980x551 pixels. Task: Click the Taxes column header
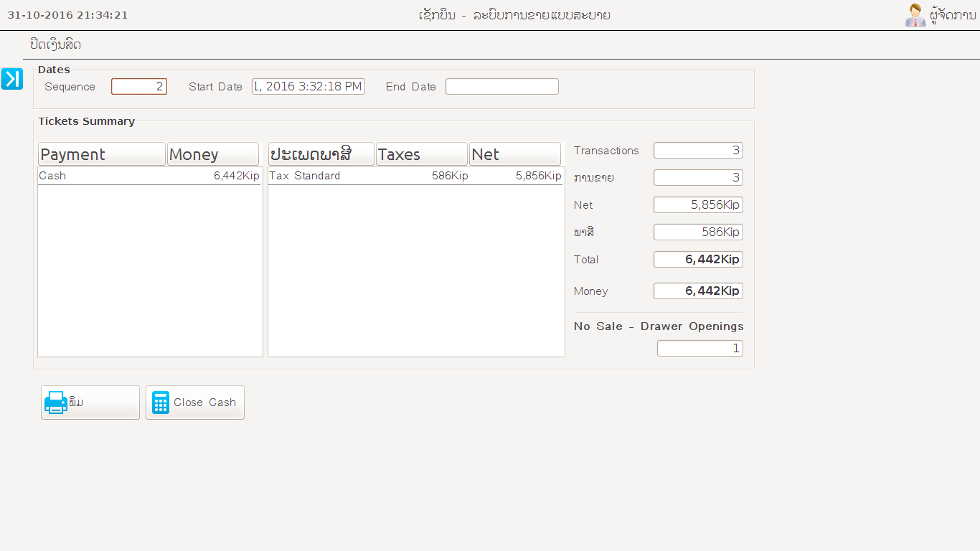[421, 154]
